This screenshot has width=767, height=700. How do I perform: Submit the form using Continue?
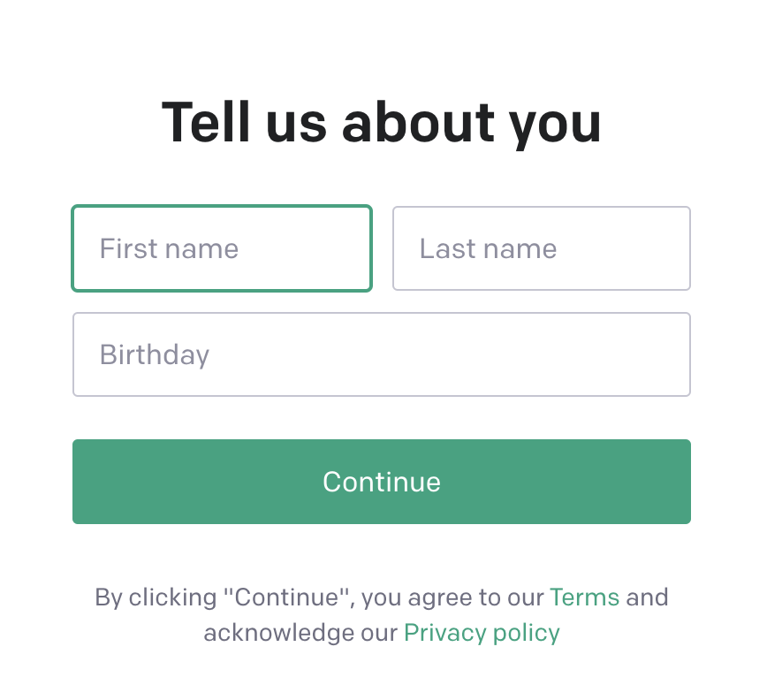(381, 482)
